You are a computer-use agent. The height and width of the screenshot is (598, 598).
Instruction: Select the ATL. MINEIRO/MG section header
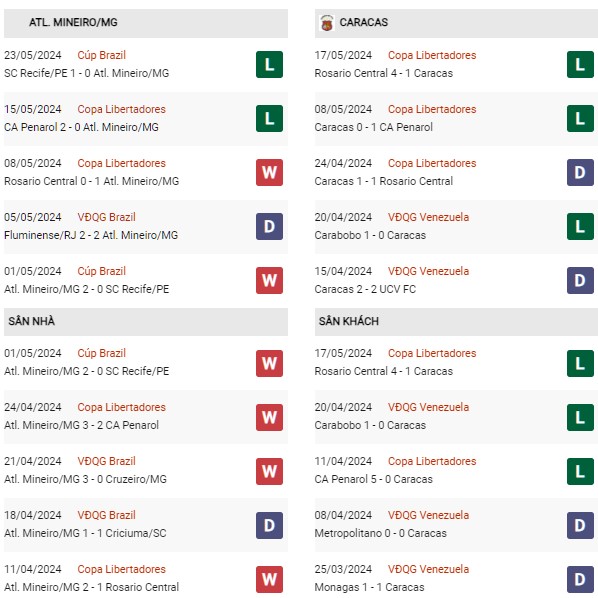click(x=146, y=23)
